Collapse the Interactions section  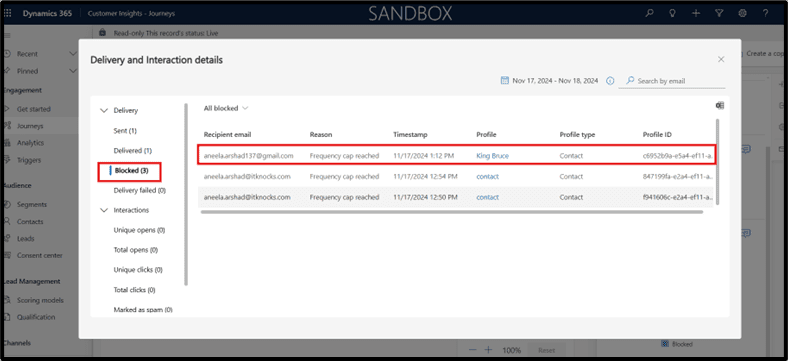tap(104, 210)
